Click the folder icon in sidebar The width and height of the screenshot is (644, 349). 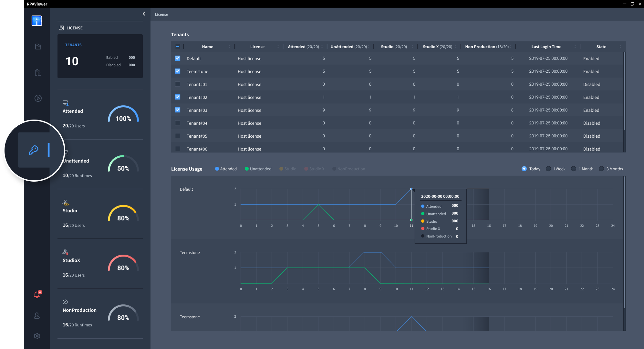tap(38, 47)
